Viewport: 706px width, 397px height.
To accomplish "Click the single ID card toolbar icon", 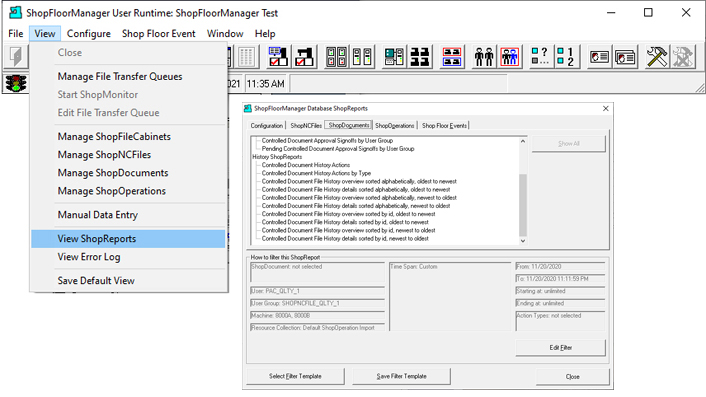I will (599, 57).
